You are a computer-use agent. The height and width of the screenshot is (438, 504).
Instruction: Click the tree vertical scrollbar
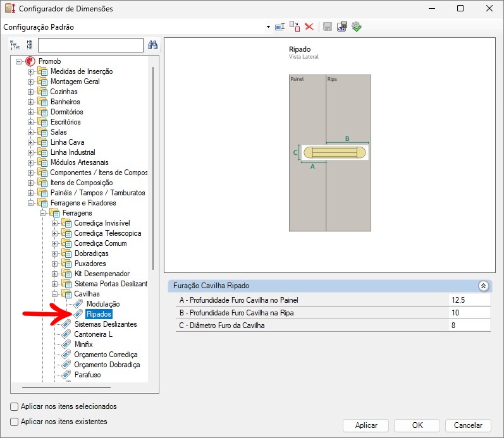point(153,168)
